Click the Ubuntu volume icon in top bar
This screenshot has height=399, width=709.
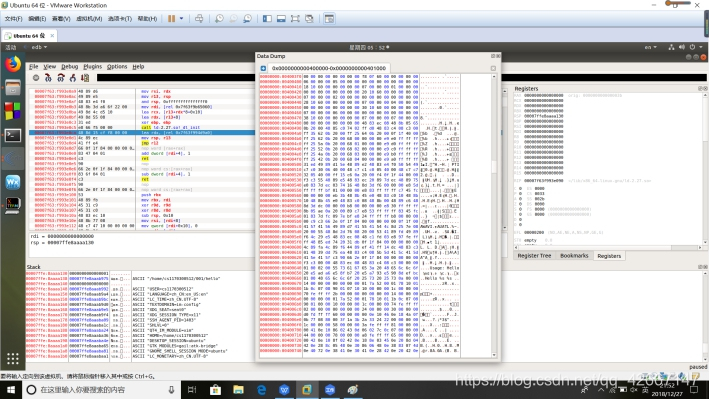point(682,47)
